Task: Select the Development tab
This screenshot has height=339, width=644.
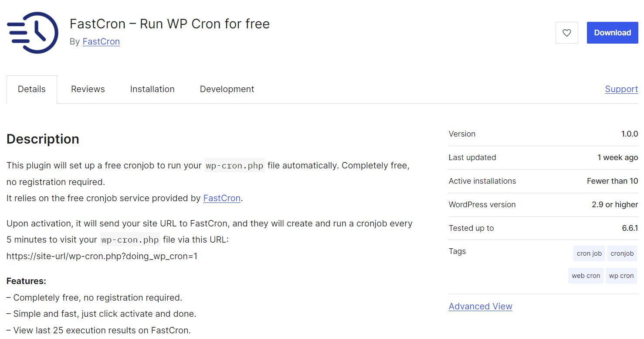Action: [x=227, y=89]
